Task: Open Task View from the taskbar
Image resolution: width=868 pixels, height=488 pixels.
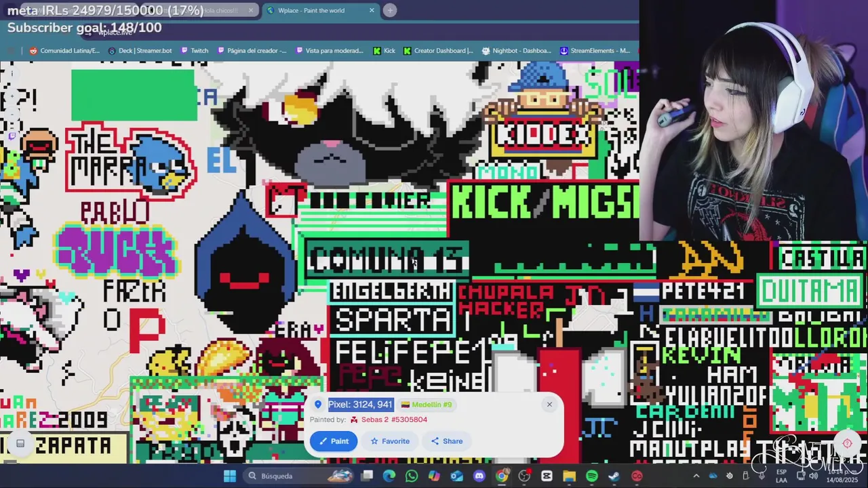Action: 367,476
